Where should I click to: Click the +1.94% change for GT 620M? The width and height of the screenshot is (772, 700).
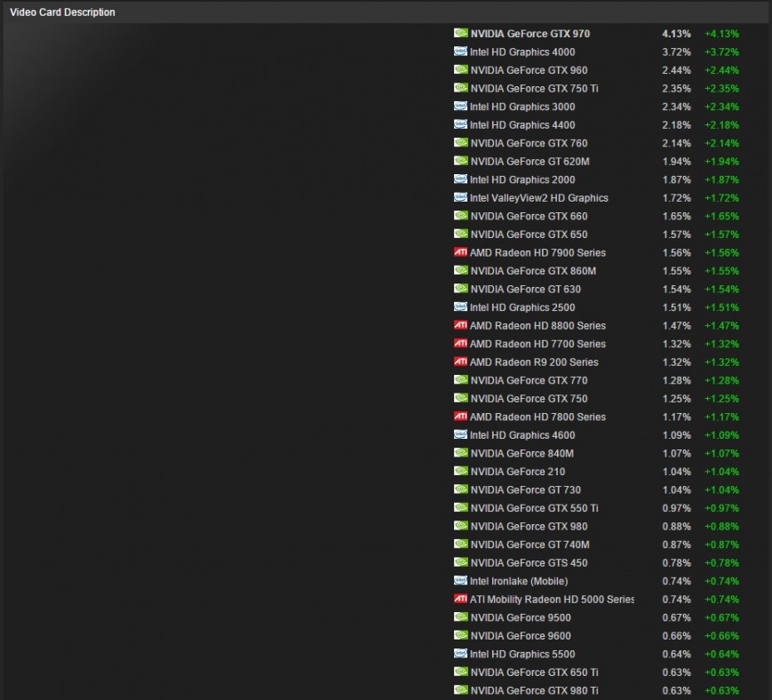721,162
